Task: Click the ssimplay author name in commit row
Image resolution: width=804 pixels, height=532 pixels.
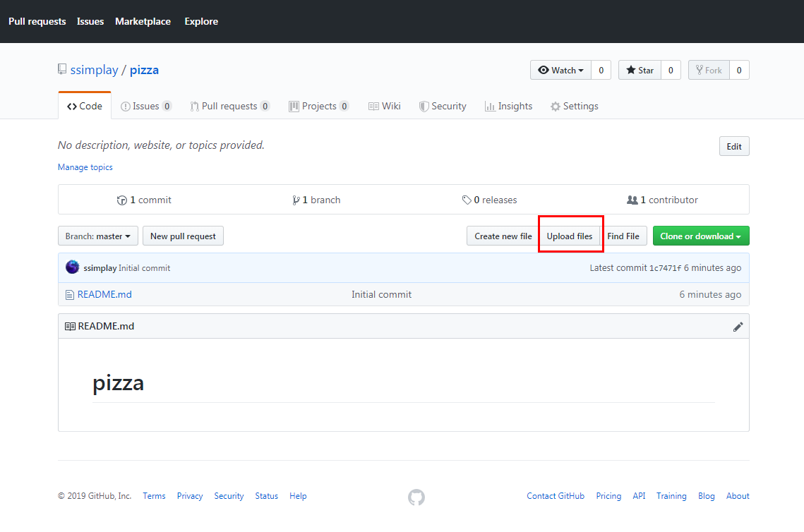Action: coord(100,268)
